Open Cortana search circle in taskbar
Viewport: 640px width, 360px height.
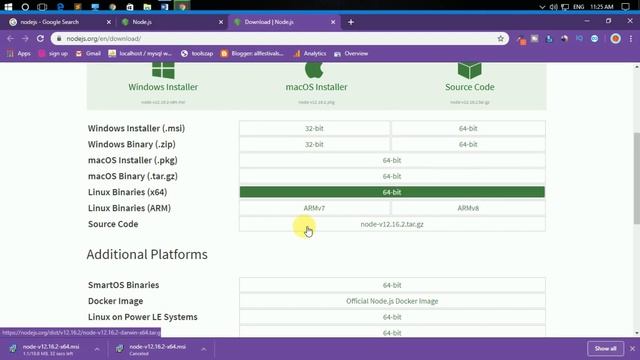(25, 7)
